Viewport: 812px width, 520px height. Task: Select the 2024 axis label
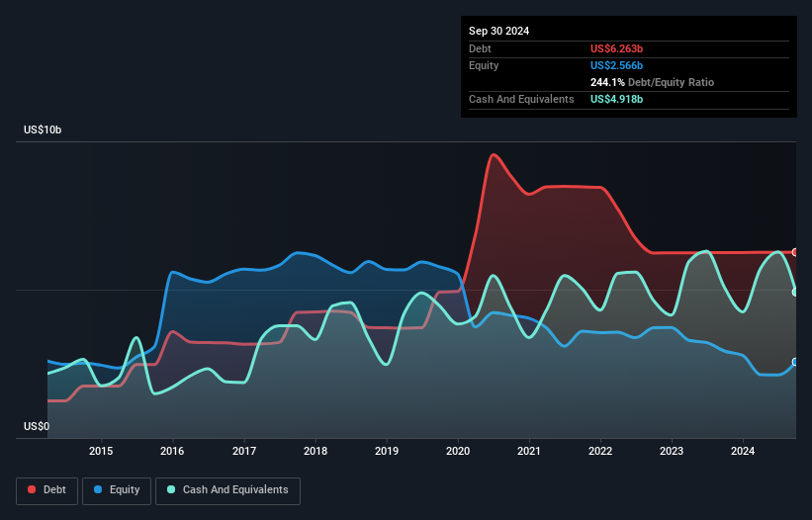(x=743, y=451)
